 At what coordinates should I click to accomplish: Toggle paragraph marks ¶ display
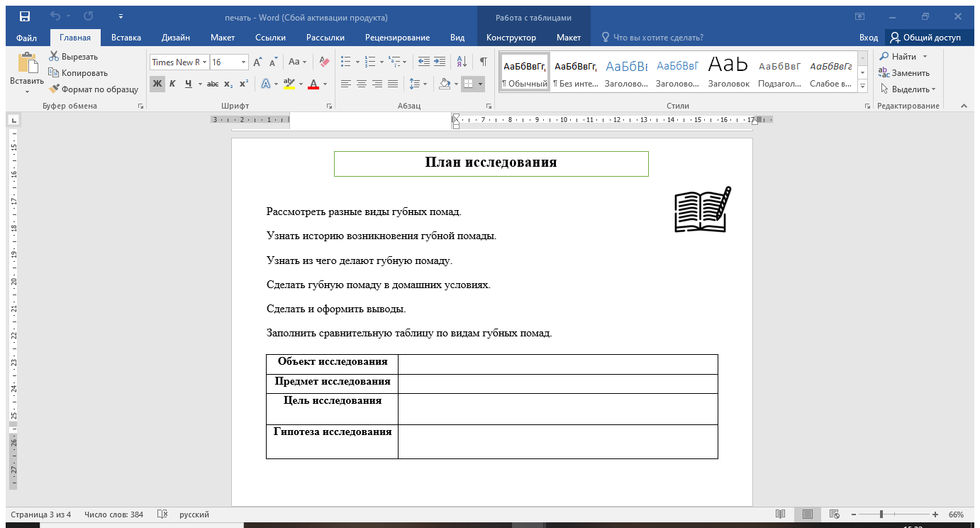[x=483, y=62]
